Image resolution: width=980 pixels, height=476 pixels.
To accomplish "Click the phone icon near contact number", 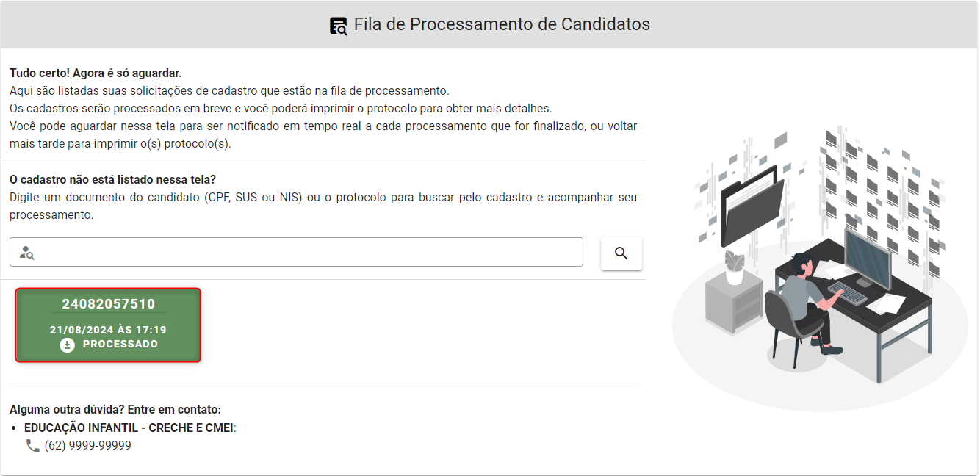I will [x=32, y=445].
